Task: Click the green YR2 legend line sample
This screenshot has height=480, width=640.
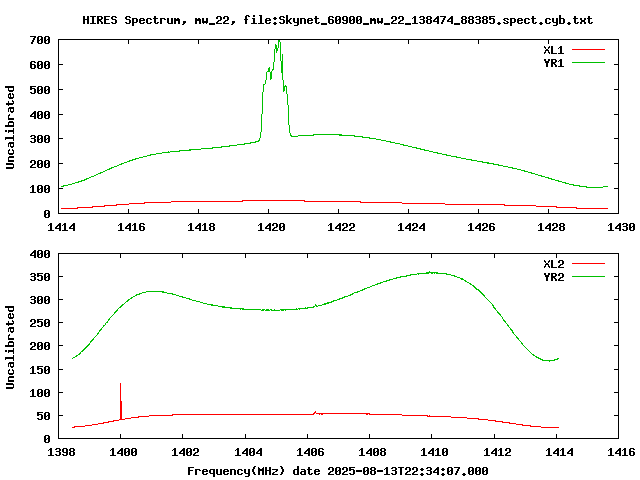Action: (x=588, y=277)
